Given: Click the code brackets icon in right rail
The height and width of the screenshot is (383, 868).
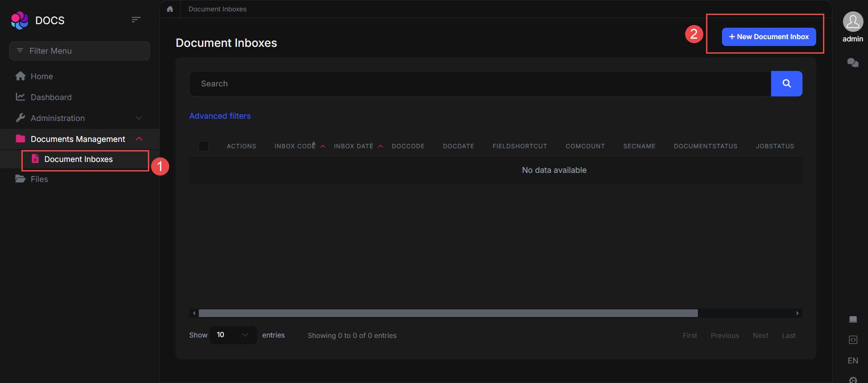Looking at the screenshot, I should [853, 340].
